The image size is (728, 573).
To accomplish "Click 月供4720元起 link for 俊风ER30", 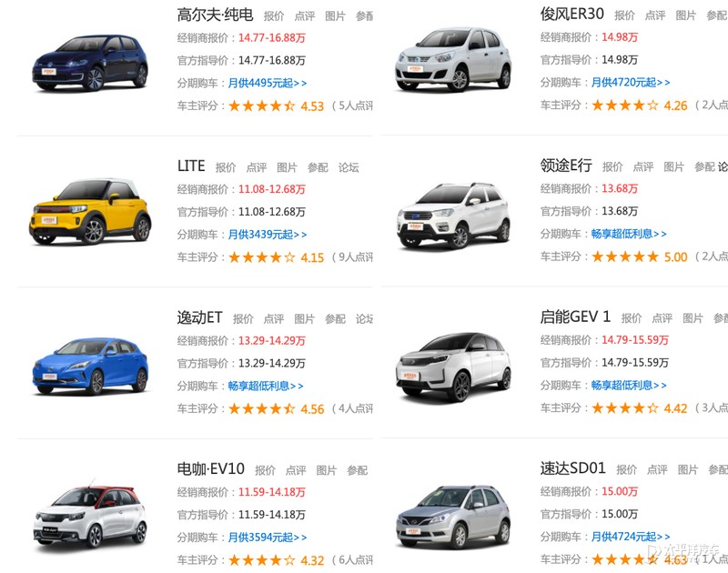I will tap(631, 83).
